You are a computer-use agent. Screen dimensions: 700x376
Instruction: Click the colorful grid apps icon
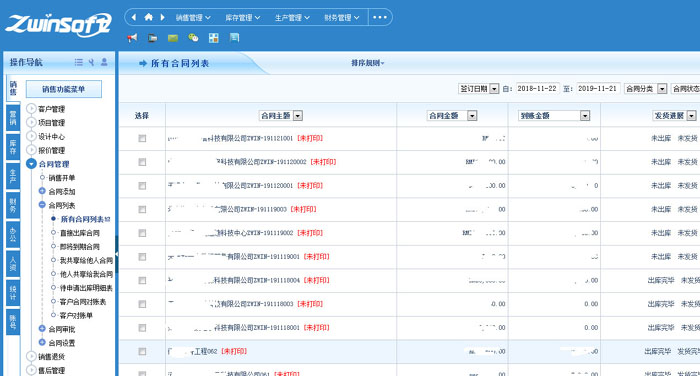tap(213, 38)
